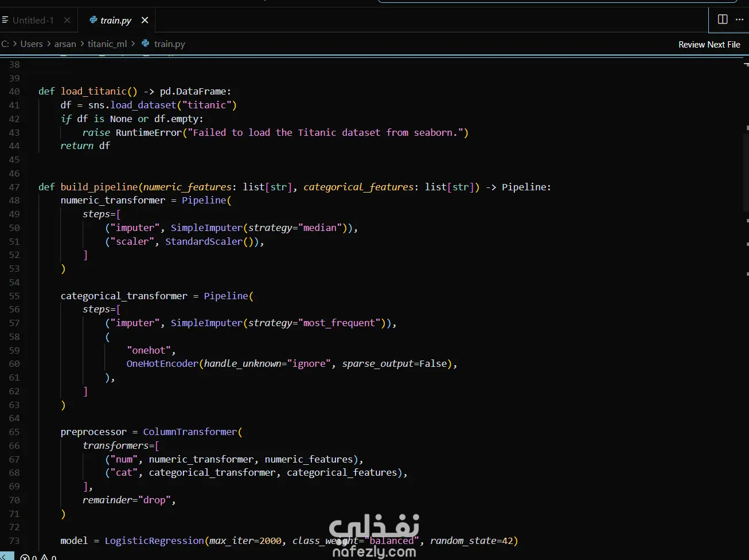This screenshot has height=560, width=749.
Task: Click the numeric_transformer variable on line 48
Action: (x=113, y=200)
